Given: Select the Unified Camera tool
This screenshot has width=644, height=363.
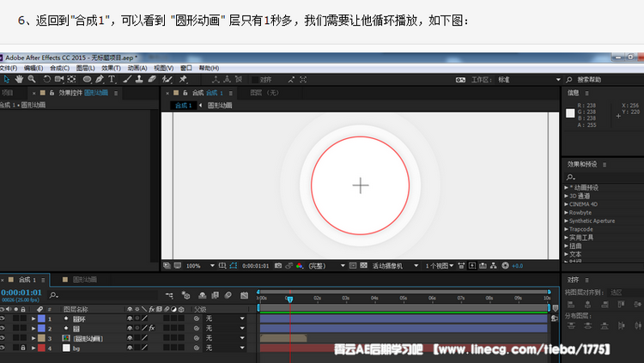Looking at the screenshot, I should 59,79.
